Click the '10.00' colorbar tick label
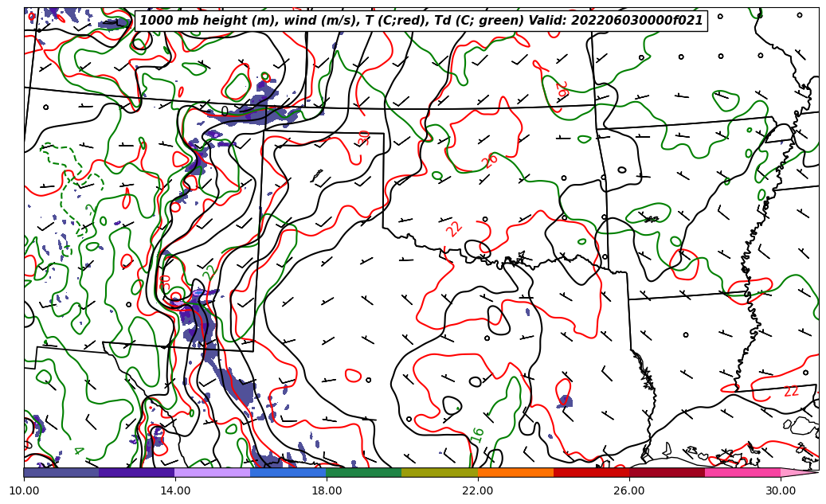 coord(24,490)
